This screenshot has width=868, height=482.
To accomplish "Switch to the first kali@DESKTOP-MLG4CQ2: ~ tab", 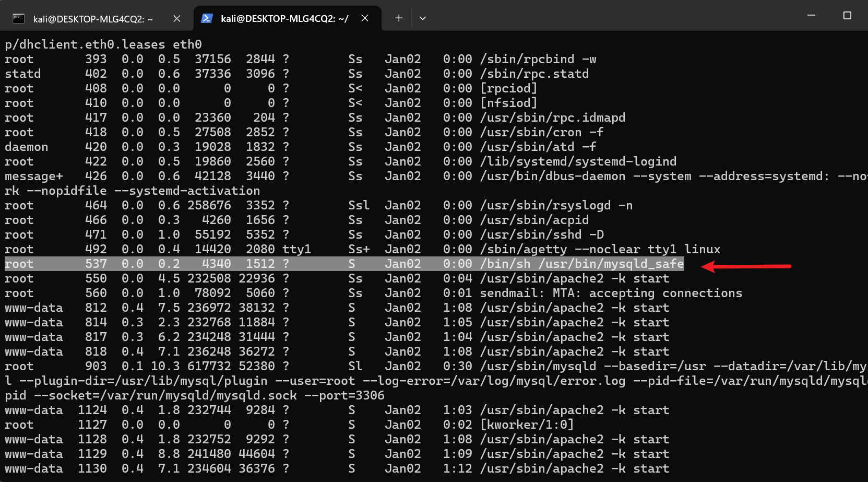I will [93, 19].
